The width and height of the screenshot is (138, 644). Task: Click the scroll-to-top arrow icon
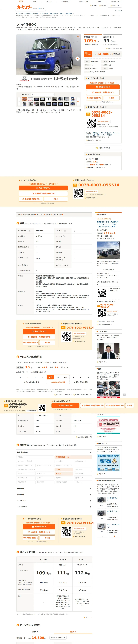[124, 395]
